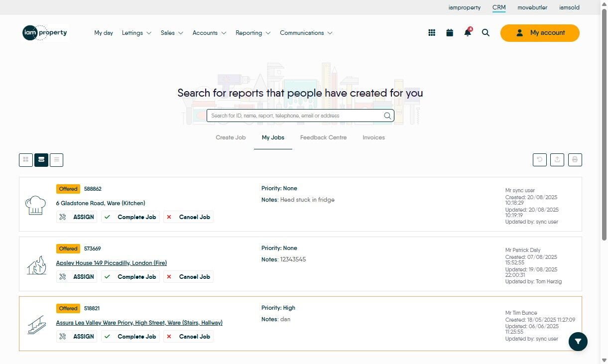The image size is (608, 364).
Task: Open the Invoices tab
Action: coord(373,137)
